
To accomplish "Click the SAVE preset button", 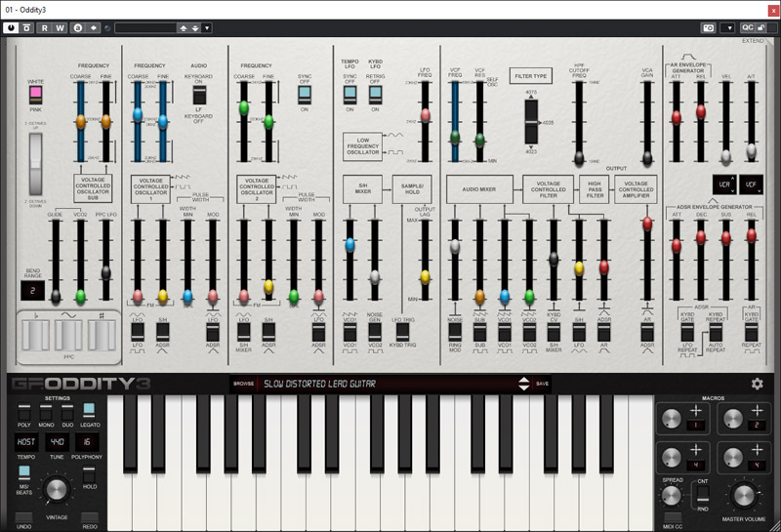I will pyautogui.click(x=542, y=384).
